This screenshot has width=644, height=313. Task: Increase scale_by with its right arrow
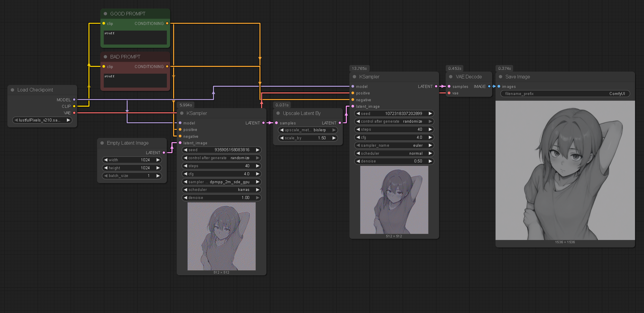(x=334, y=138)
